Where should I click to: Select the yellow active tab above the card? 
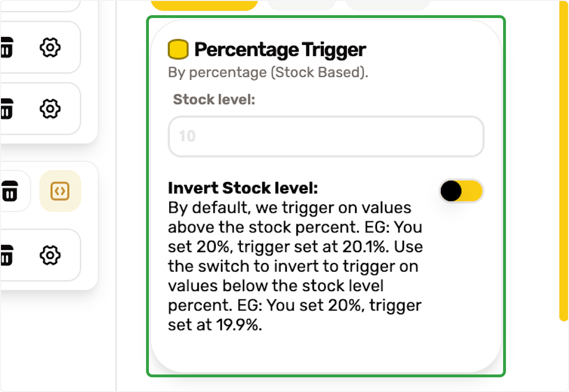point(204,5)
